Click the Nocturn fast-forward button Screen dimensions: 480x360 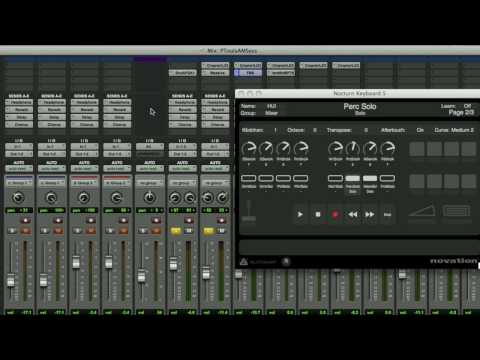[x=370, y=214]
